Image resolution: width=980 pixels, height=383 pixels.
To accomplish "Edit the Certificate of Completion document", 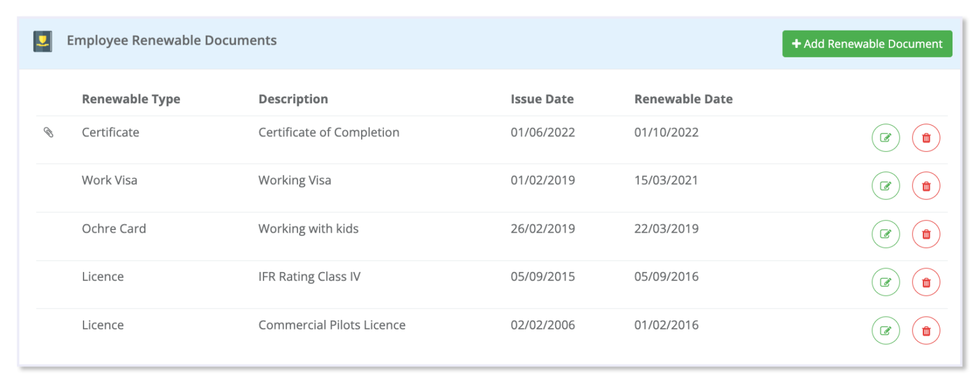I will click(x=886, y=138).
